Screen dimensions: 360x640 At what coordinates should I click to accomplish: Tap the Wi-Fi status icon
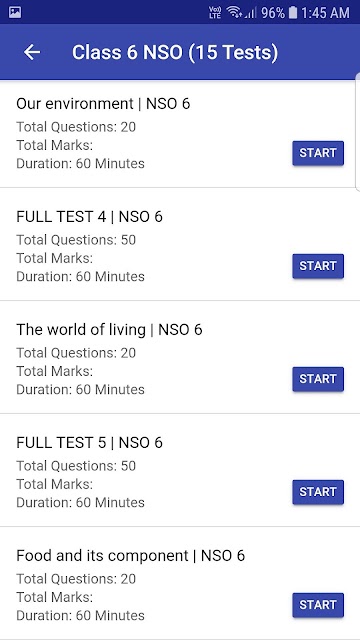coord(235,13)
